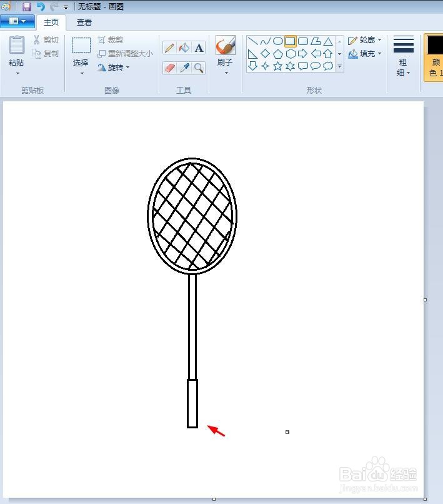Image resolution: width=443 pixels, height=504 pixels.
Task: Undo the last action
Action: (x=41, y=6)
